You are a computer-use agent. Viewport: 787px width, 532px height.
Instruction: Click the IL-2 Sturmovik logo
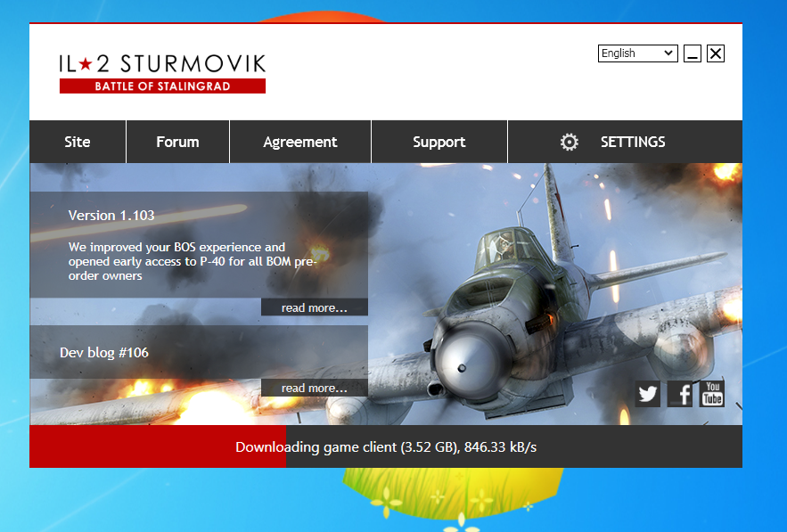162,74
